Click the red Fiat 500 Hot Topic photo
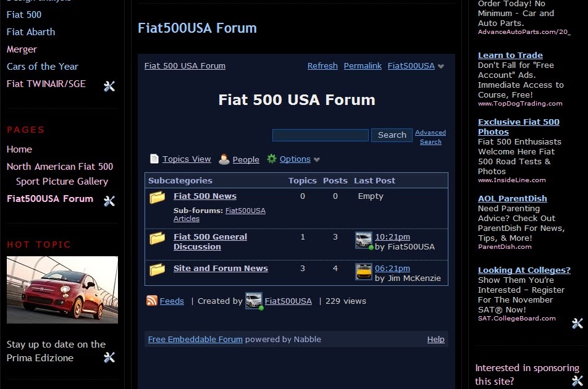Image resolution: width=588 pixels, height=389 pixels. 62,290
